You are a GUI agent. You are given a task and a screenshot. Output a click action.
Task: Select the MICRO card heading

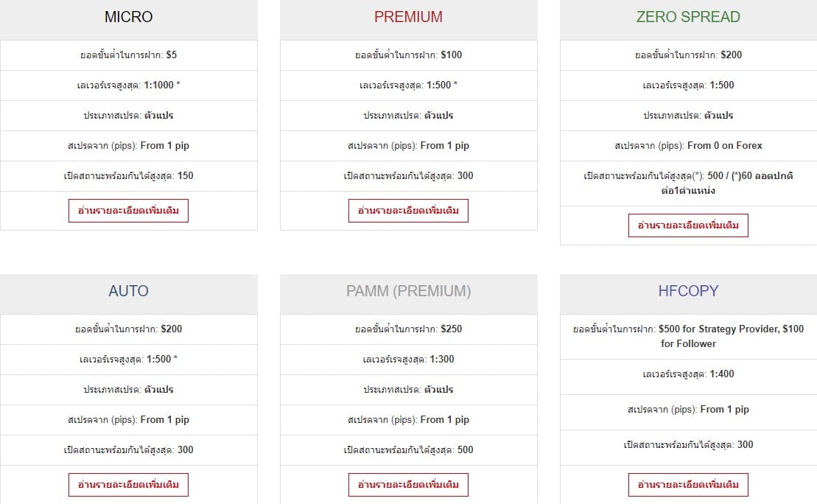128,17
